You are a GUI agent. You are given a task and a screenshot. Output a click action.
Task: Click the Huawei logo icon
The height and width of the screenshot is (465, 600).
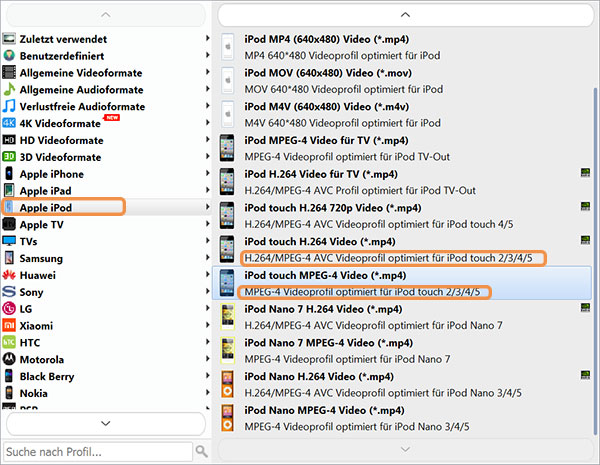point(9,275)
